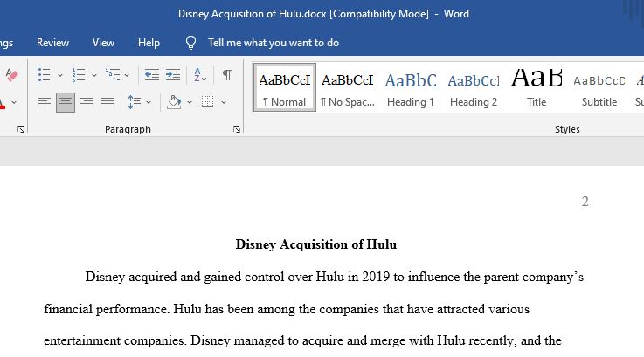Viewport: 644px width, 357px height.
Task: Open the shading color dropdown arrow
Action: click(190, 102)
